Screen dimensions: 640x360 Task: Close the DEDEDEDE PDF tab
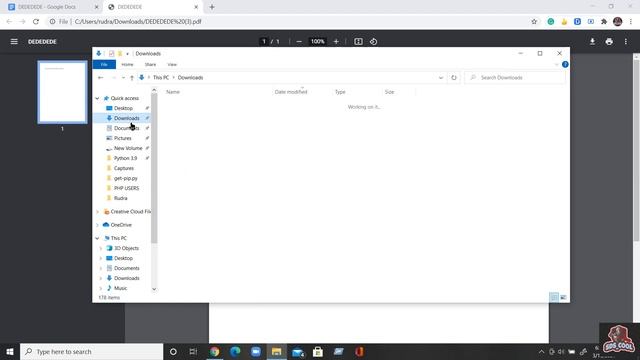(x=196, y=7)
